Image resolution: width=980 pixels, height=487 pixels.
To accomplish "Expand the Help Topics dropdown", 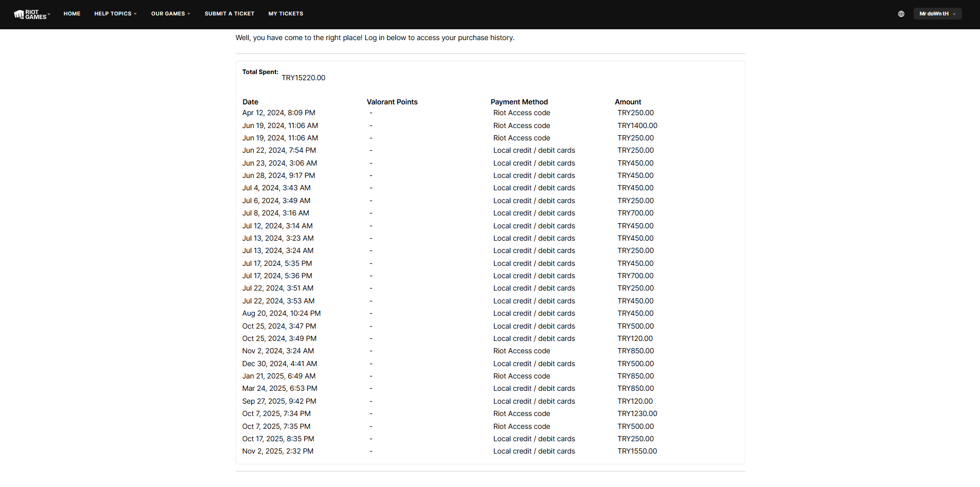I will (115, 14).
